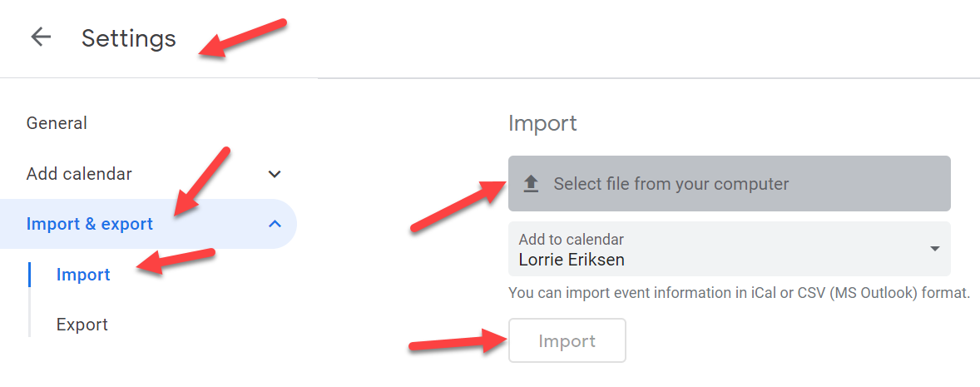
Task: Expand the Add calendar chevron
Action: tap(275, 174)
